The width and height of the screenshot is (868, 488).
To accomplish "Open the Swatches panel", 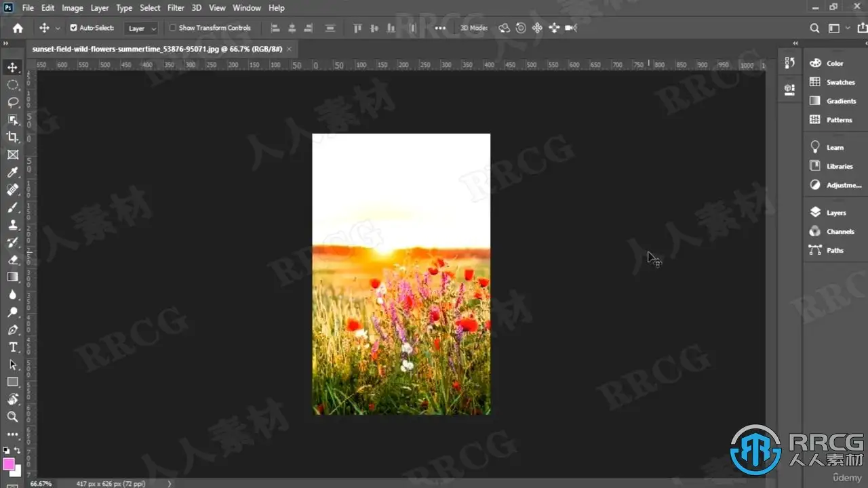I will click(832, 82).
